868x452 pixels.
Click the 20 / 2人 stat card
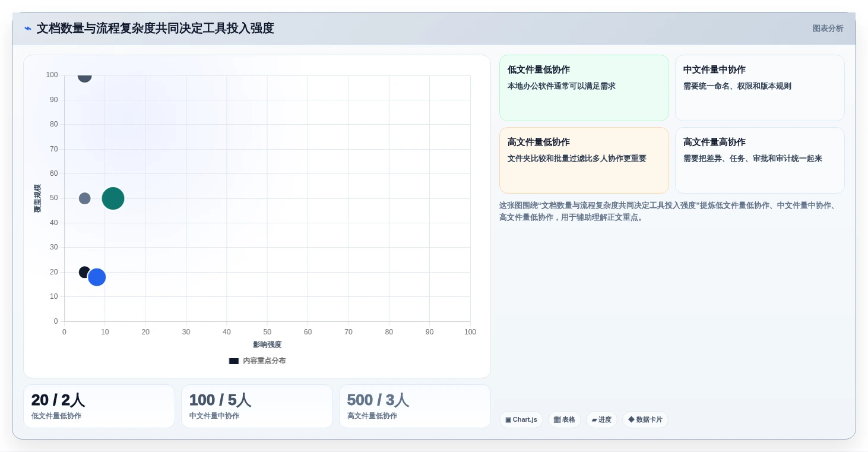pyautogui.click(x=99, y=406)
